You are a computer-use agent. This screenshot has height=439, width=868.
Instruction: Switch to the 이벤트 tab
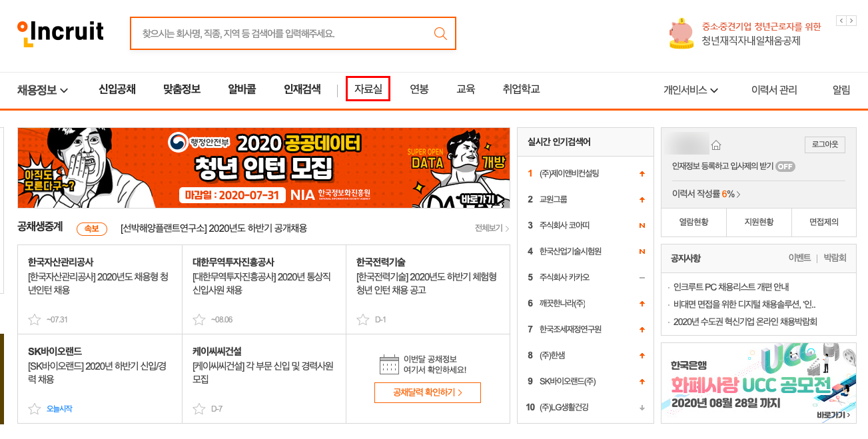click(x=799, y=258)
